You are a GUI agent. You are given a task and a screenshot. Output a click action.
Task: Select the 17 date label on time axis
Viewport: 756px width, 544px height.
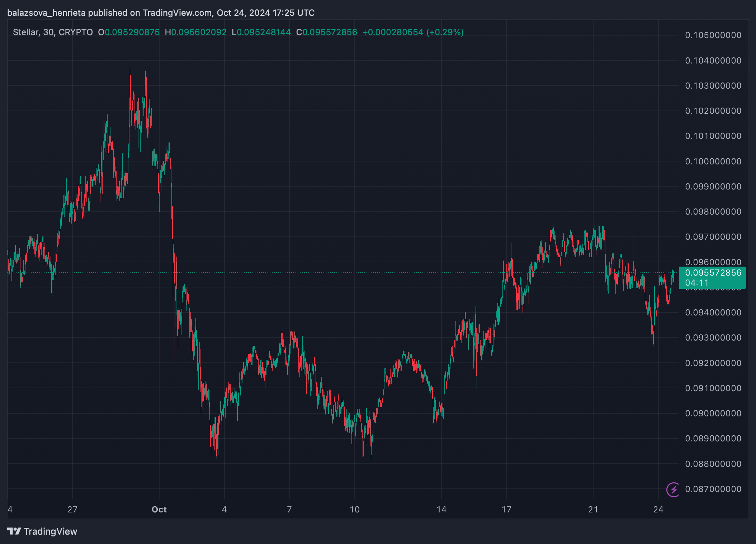pos(506,510)
